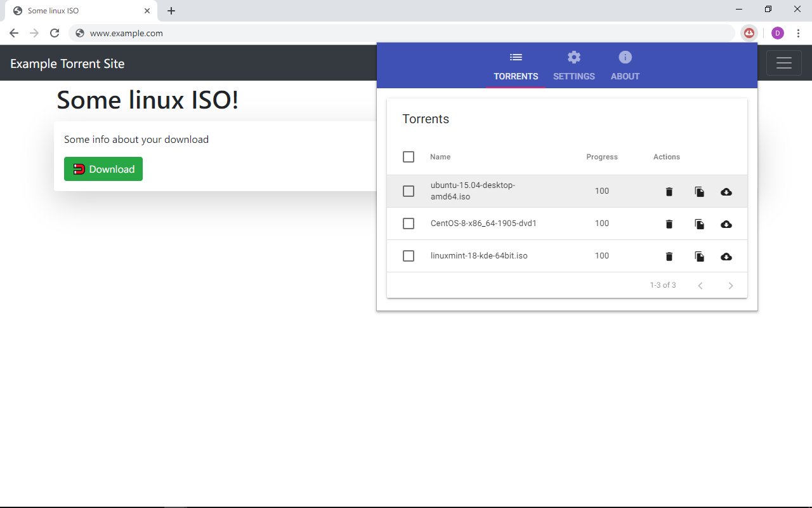Click the green Download button
The height and width of the screenshot is (508, 812).
coord(103,169)
